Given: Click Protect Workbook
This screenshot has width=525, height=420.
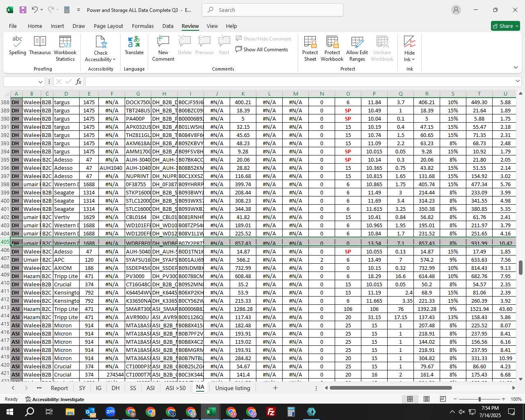Looking at the screenshot, I should tap(332, 48).
